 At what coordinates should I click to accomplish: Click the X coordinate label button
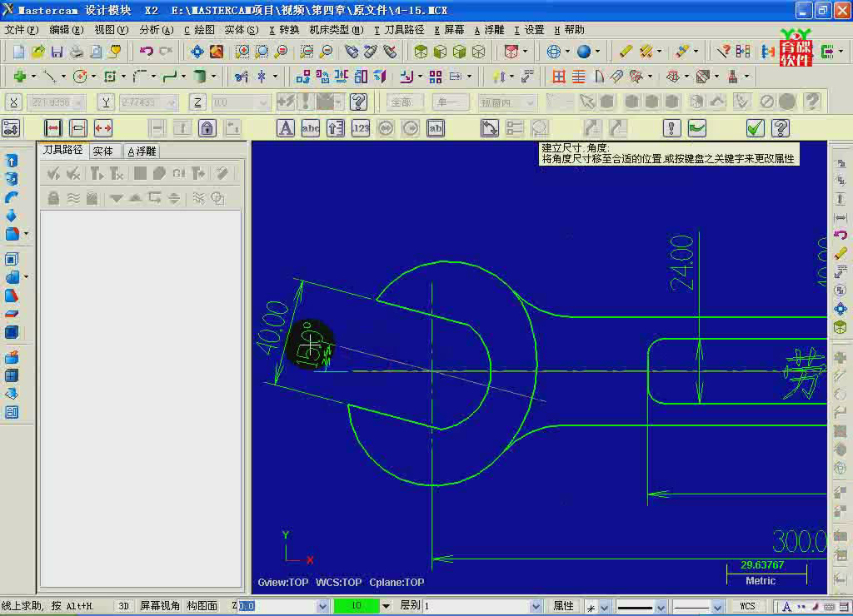13,102
